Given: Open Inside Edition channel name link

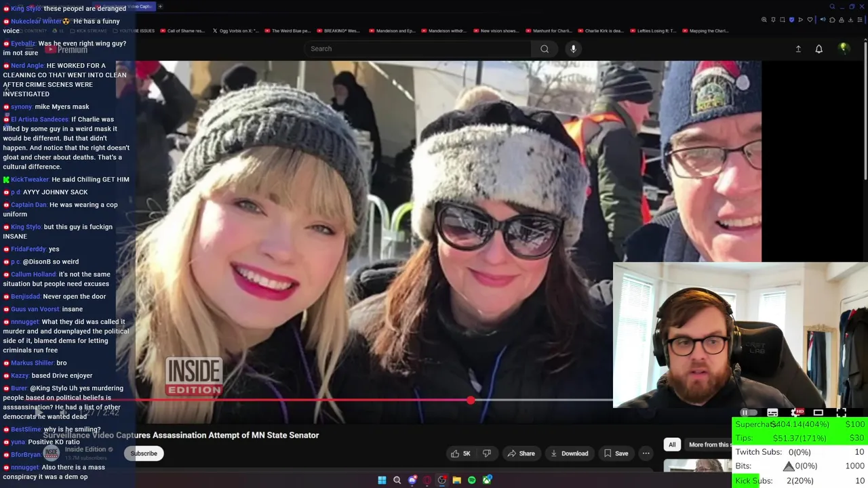Looking at the screenshot, I should tap(85, 449).
